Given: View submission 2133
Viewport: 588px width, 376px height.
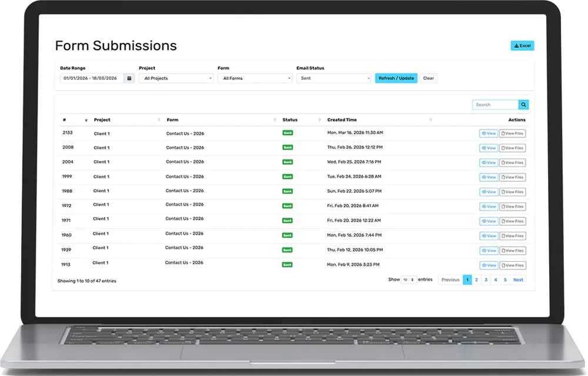Looking at the screenshot, I should tap(489, 134).
